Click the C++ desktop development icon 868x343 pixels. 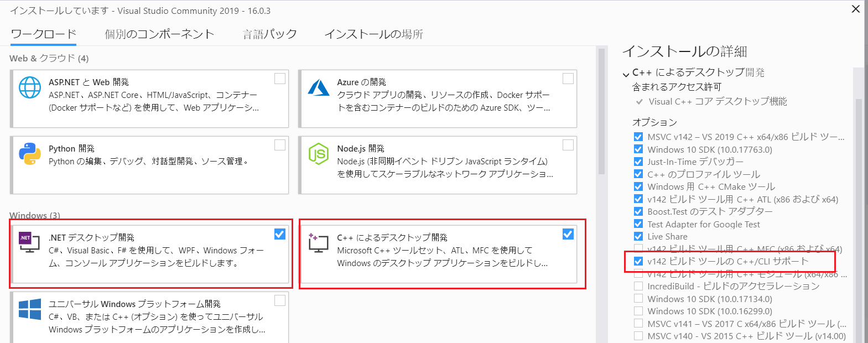click(x=318, y=242)
